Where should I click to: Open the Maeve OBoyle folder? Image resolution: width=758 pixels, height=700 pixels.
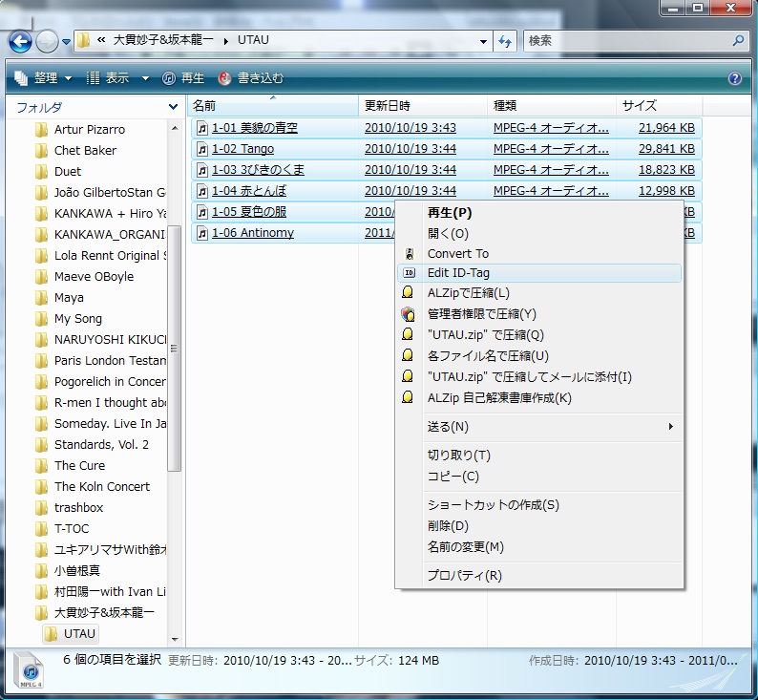(x=94, y=277)
